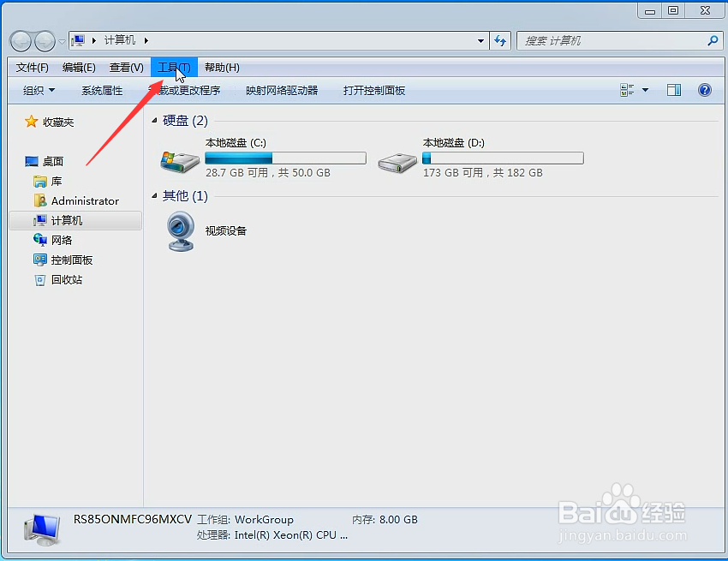
Task: Click the Forward navigation arrow button
Action: pos(45,42)
